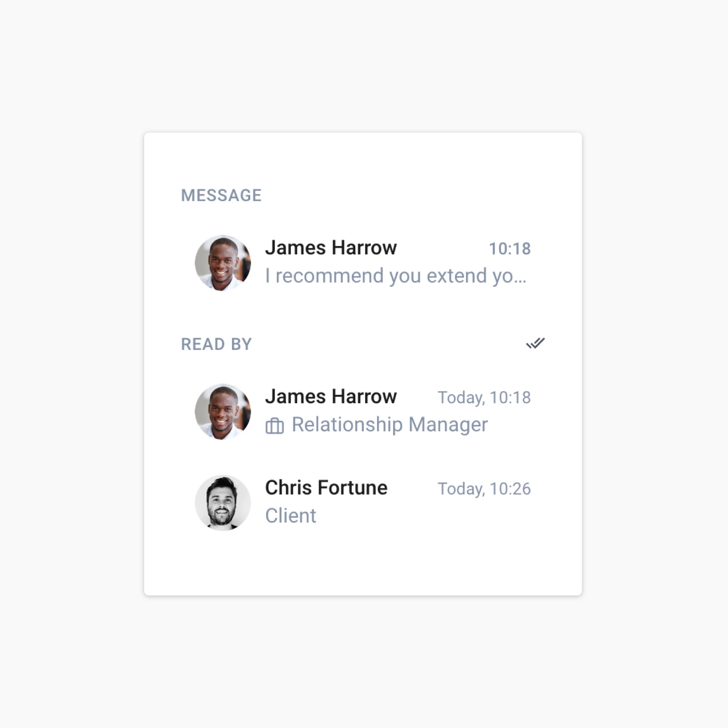
Task: Click the Relationship Manager role label
Action: pyautogui.click(x=389, y=425)
